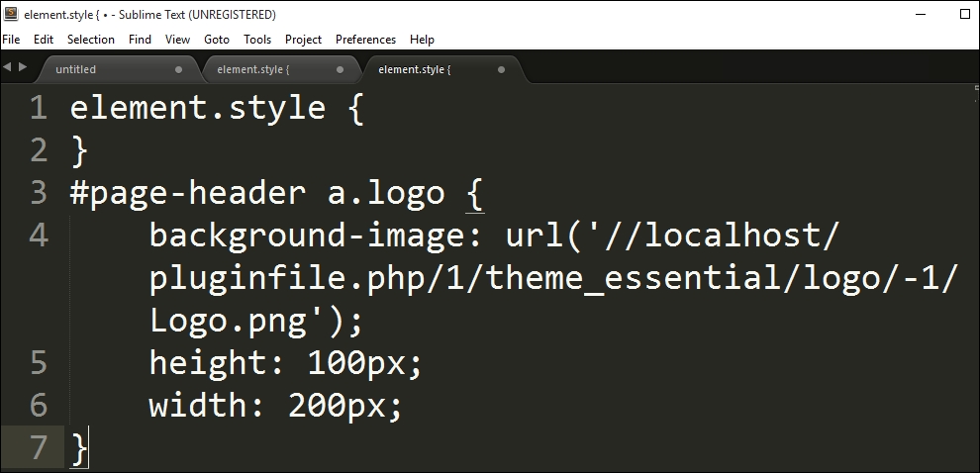Open the Help menu
The image size is (980, 473).
point(422,40)
